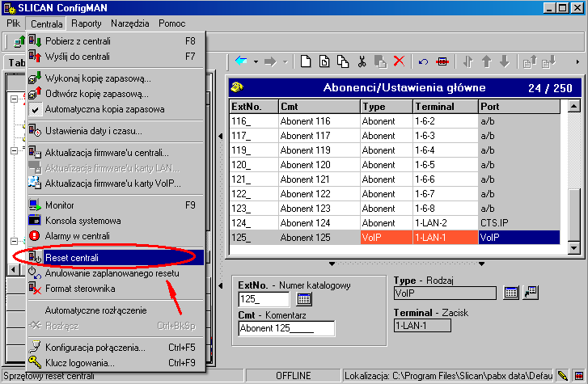The width and height of the screenshot is (588, 384).
Task: Click the Terminal field showing 1-LAN-1
Action: (422, 326)
